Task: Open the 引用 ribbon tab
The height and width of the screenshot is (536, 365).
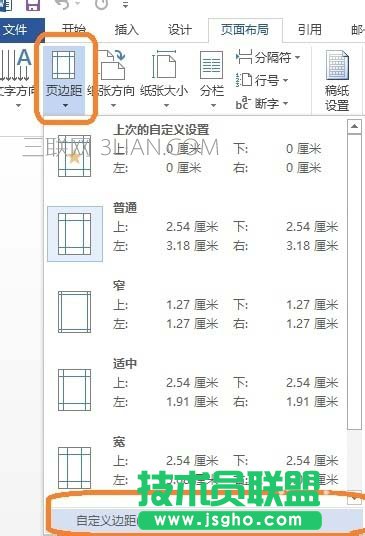Action: coord(310,30)
